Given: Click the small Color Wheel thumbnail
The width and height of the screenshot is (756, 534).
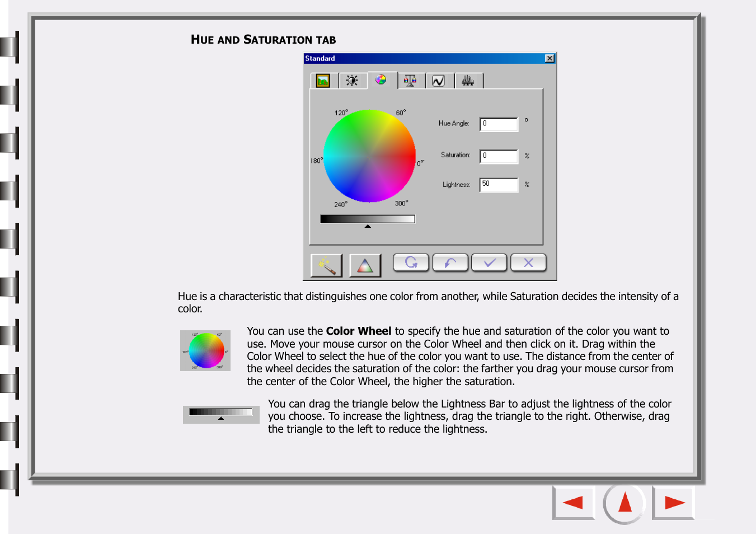Looking at the screenshot, I should (205, 350).
